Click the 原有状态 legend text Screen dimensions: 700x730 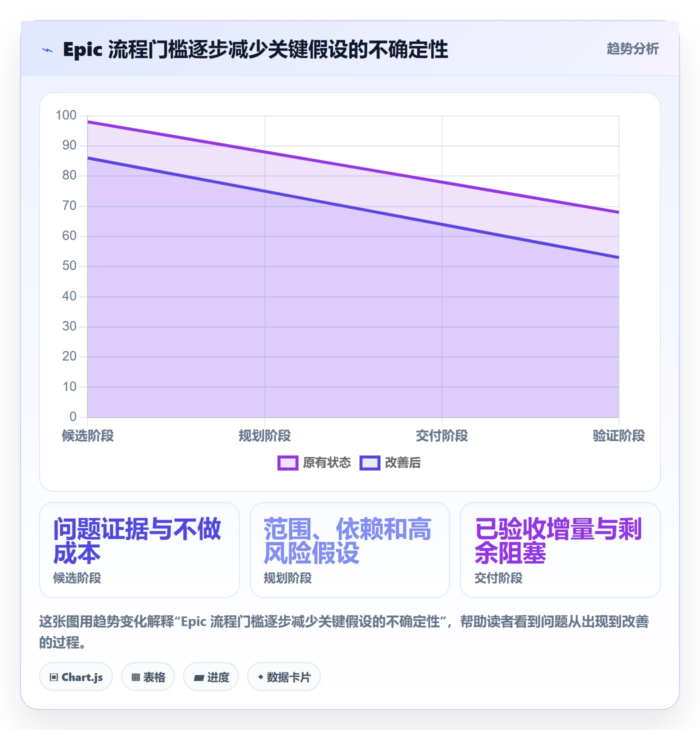coord(327,463)
